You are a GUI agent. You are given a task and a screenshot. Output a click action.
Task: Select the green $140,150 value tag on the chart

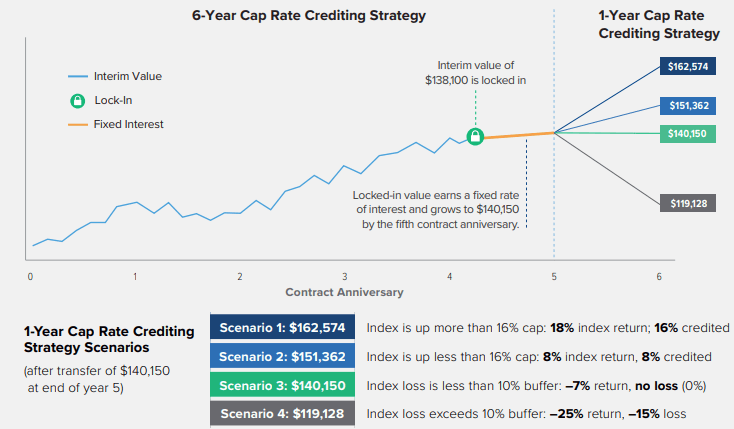pyautogui.click(x=689, y=133)
